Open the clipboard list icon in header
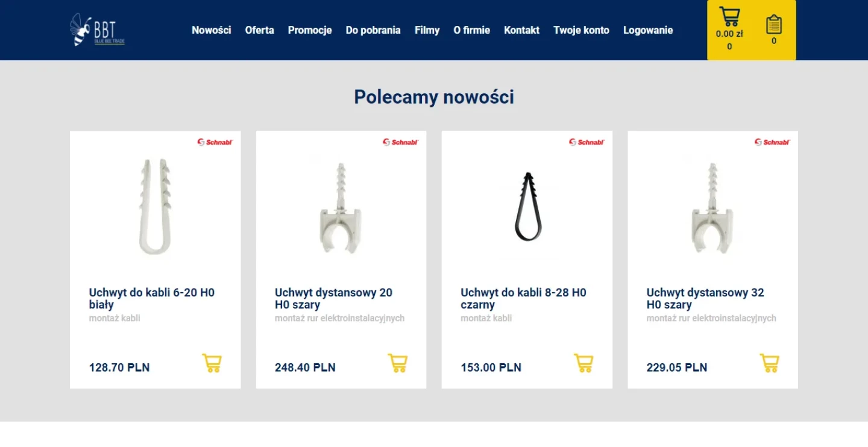The height and width of the screenshot is (447, 868). coord(774,25)
